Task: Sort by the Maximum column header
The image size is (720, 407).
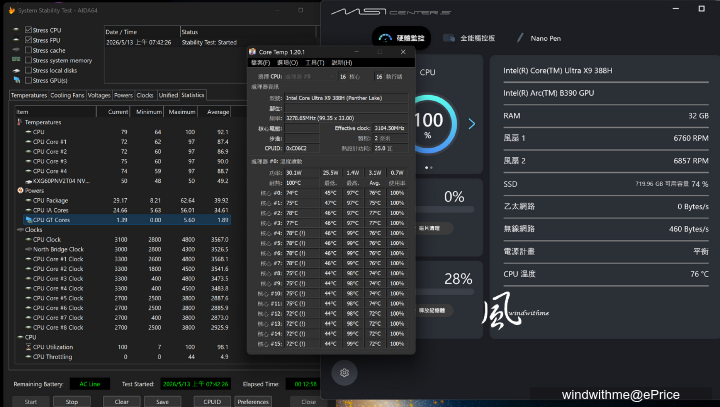Action: (x=182, y=112)
